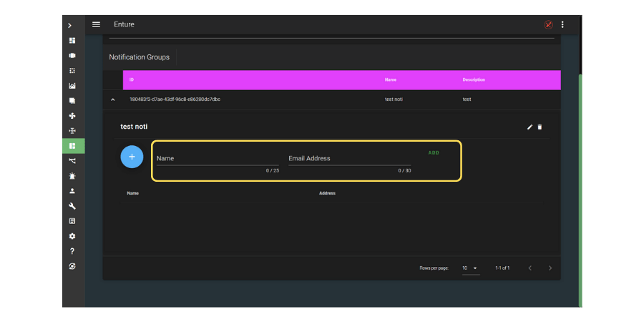The image size is (644, 322).
Task: Click the question mark help icon
Action: point(72,251)
